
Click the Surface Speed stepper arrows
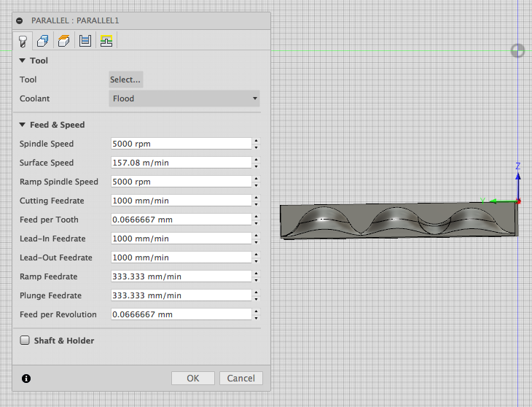click(x=256, y=163)
